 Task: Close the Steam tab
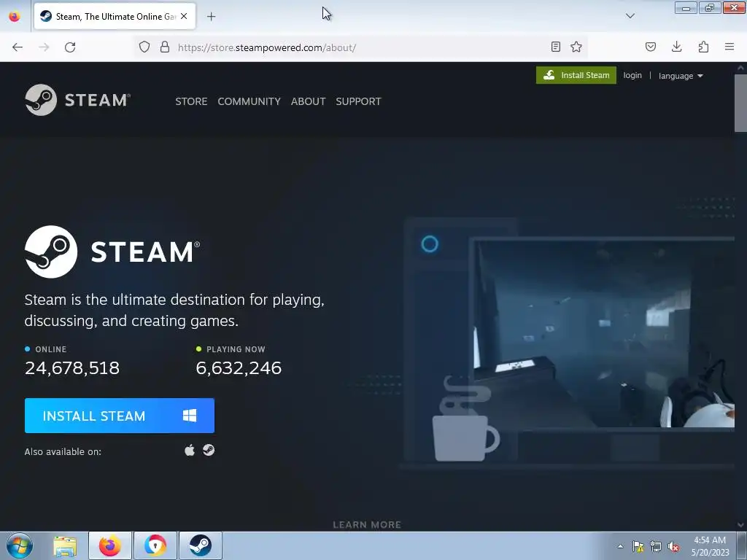pos(184,16)
